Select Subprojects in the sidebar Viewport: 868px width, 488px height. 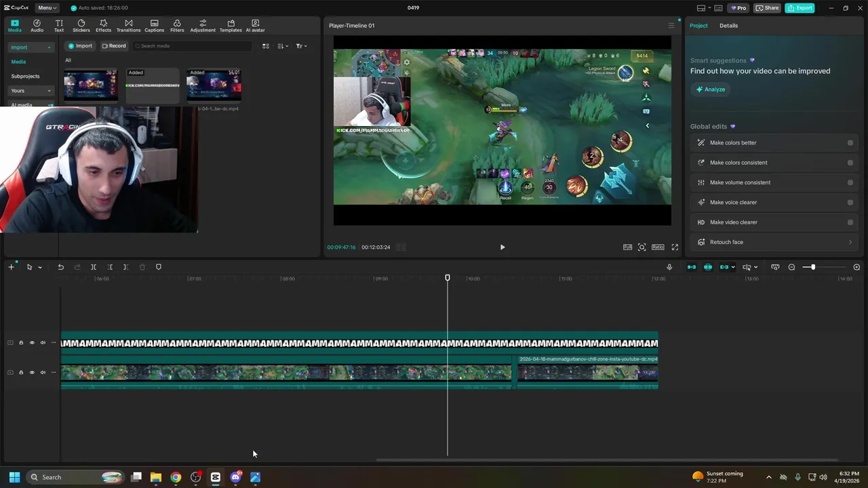click(25, 76)
